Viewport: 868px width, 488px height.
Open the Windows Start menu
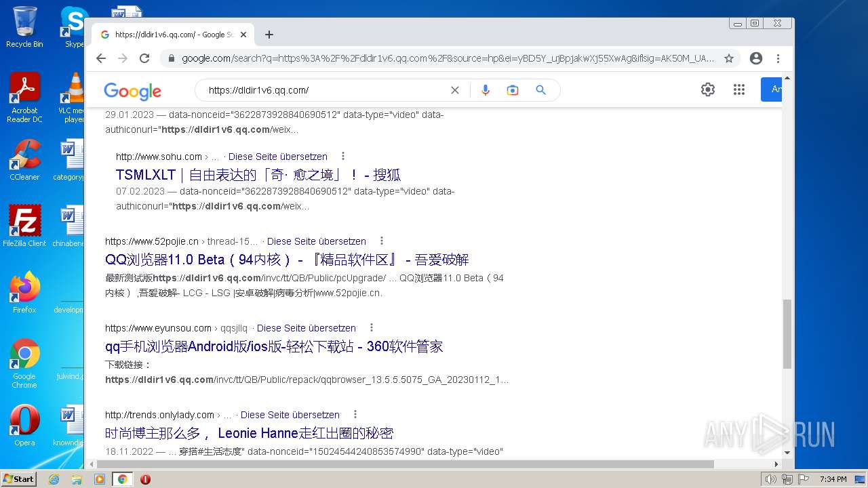[18, 479]
